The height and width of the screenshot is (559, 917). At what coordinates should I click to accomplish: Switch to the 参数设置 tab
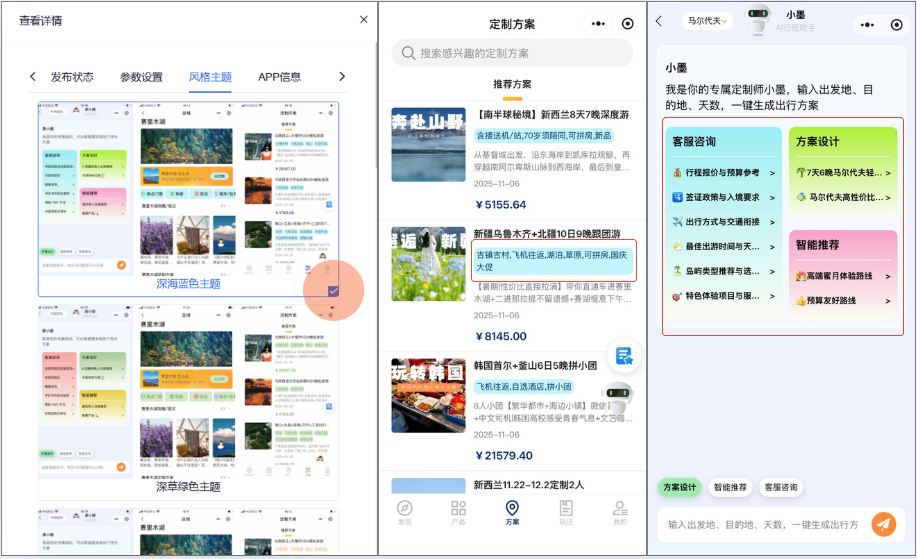tap(141, 77)
